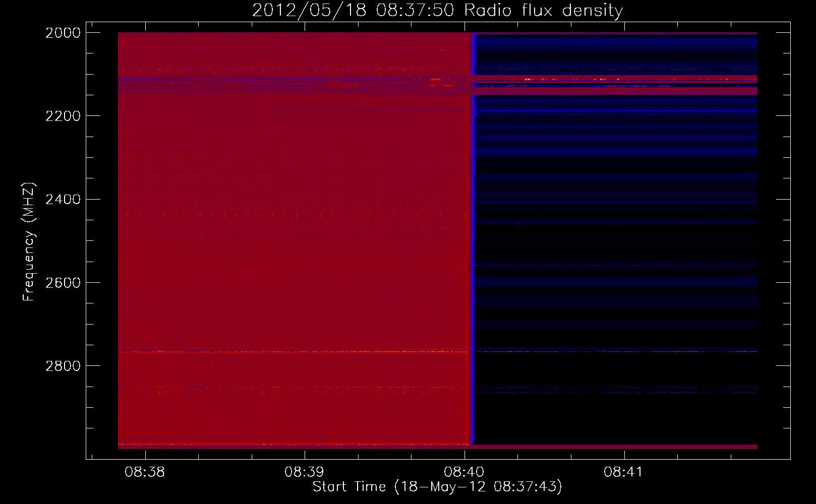Click the Frequency (MHZ) axis title

pos(29,242)
